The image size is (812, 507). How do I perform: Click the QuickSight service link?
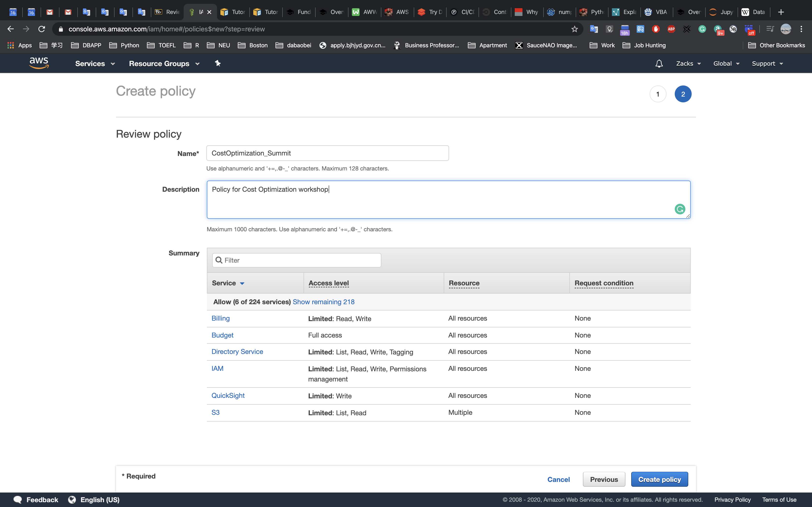(x=228, y=396)
